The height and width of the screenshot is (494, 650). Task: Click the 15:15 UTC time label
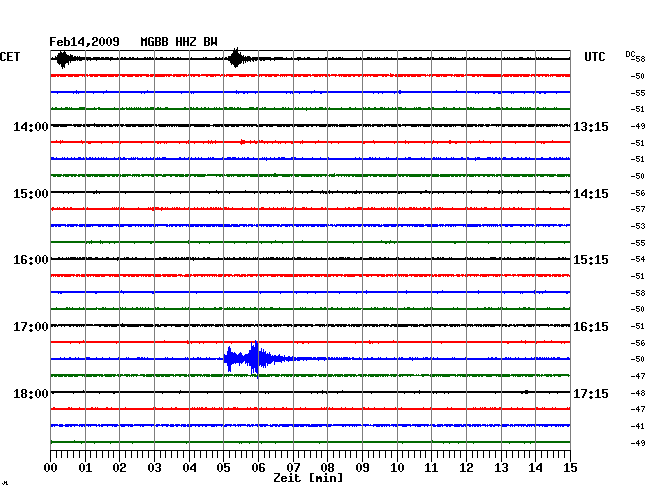pyautogui.click(x=591, y=260)
